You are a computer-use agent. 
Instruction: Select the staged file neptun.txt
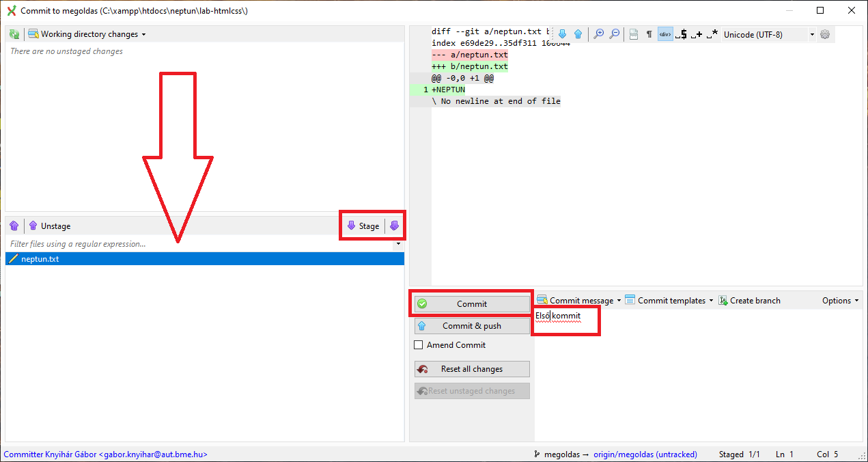click(40, 259)
